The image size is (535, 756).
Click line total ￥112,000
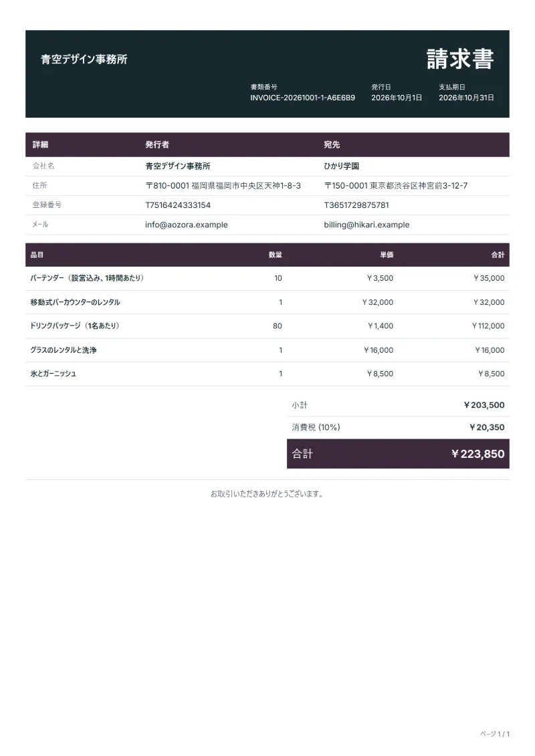488,326
